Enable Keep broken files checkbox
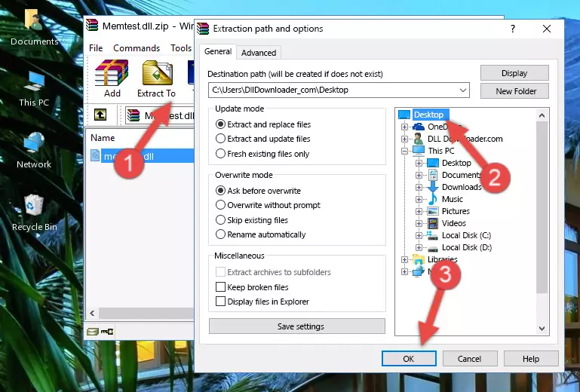Image resolution: width=580 pixels, height=392 pixels. click(220, 287)
